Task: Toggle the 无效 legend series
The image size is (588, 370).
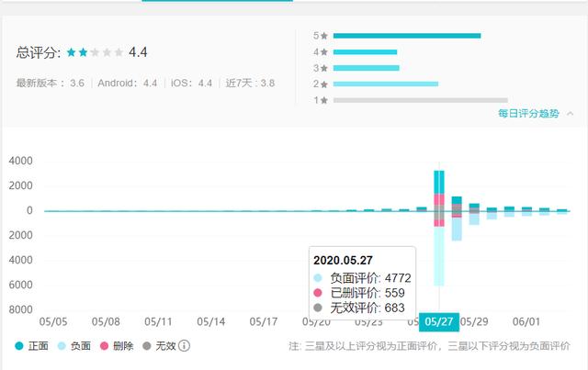Action: tap(158, 346)
